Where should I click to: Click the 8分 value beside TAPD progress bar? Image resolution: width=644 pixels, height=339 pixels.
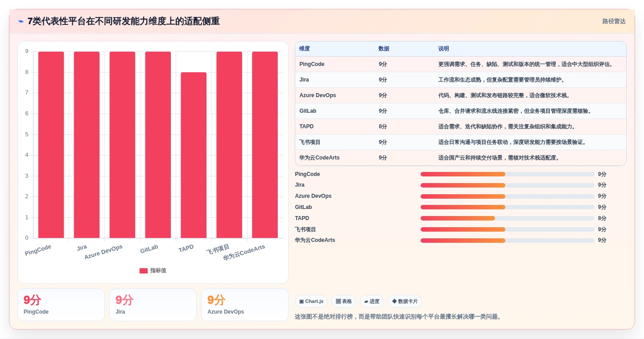[x=602, y=218]
